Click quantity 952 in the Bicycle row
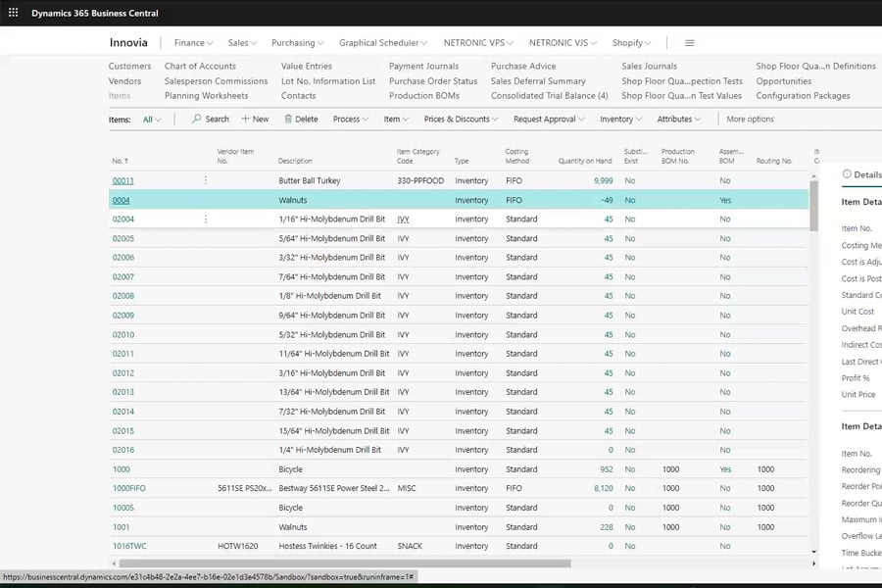882x588 pixels. pos(607,469)
